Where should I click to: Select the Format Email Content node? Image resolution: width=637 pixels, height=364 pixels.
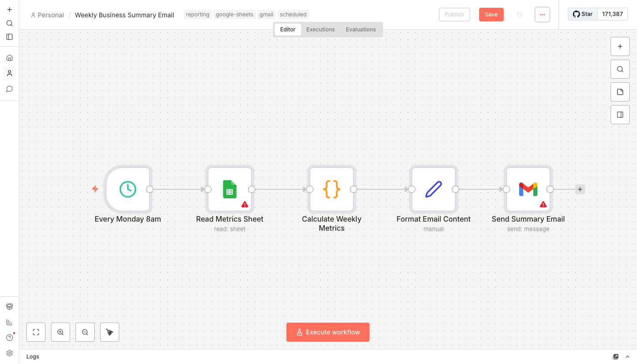434,189
